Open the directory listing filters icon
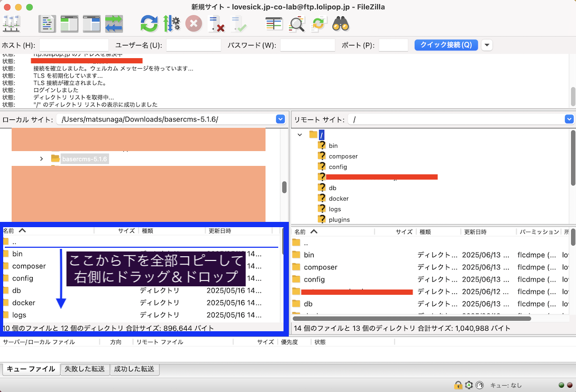576x392 pixels. 274,24
